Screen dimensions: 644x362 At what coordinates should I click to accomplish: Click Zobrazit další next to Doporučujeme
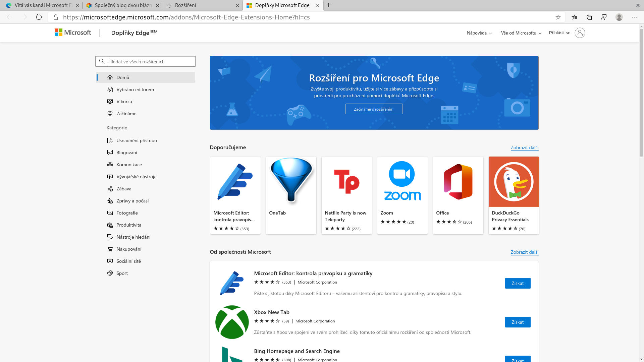[x=524, y=147]
